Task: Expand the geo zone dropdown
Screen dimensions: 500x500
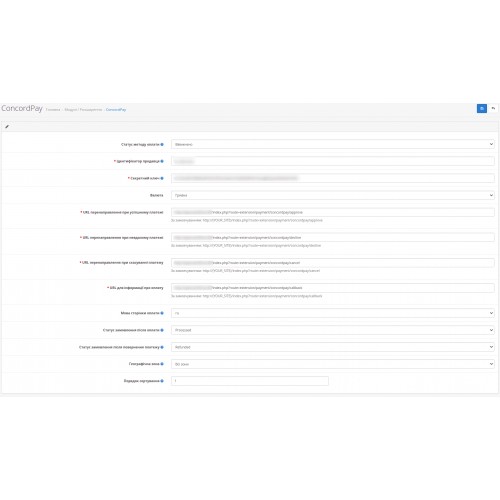Action: pyautogui.click(x=333, y=364)
